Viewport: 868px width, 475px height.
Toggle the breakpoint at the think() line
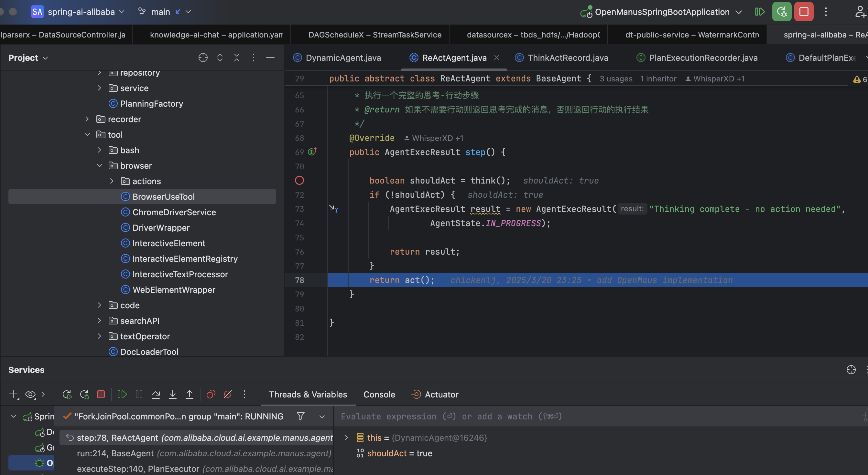[299, 180]
